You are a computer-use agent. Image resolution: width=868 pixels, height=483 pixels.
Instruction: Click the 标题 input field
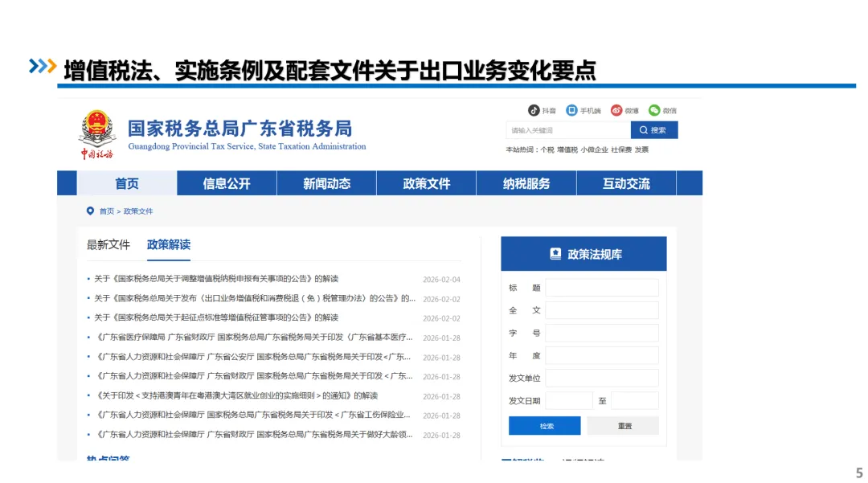pyautogui.click(x=602, y=288)
